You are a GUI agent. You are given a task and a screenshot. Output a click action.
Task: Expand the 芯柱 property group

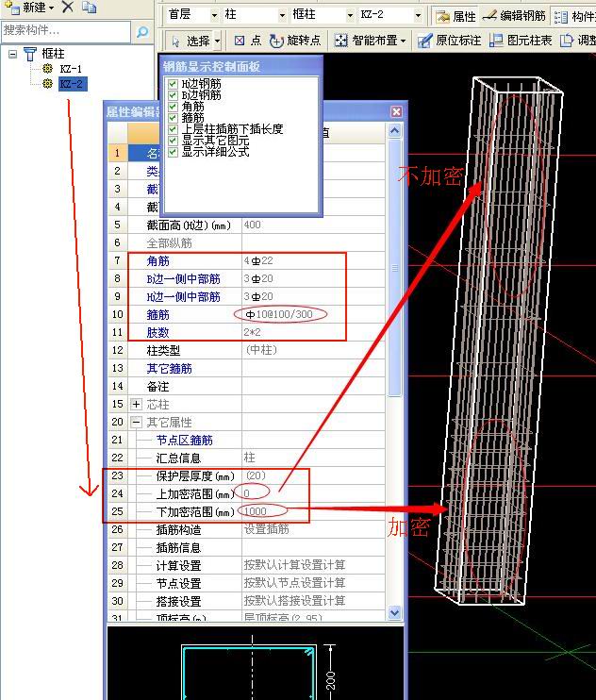[136, 405]
